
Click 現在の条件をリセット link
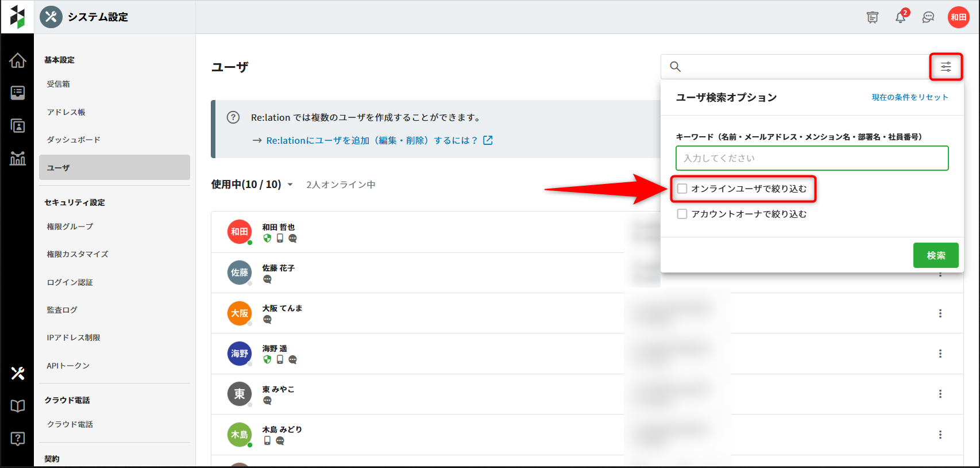[909, 97]
